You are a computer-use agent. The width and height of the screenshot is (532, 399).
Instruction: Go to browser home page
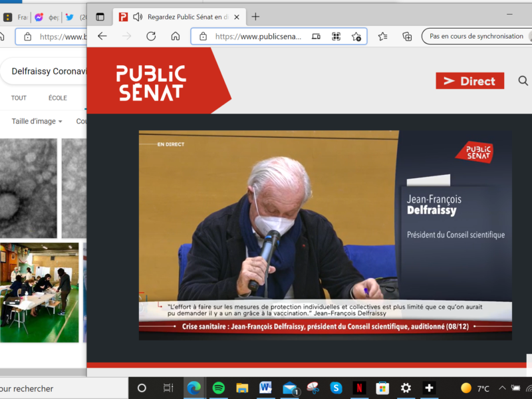tap(176, 37)
